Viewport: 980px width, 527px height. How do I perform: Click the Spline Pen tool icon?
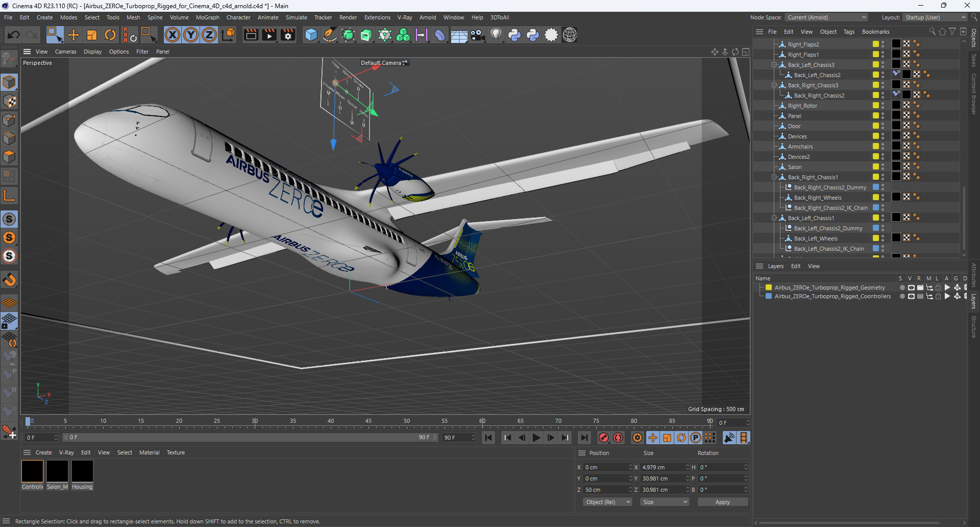330,35
